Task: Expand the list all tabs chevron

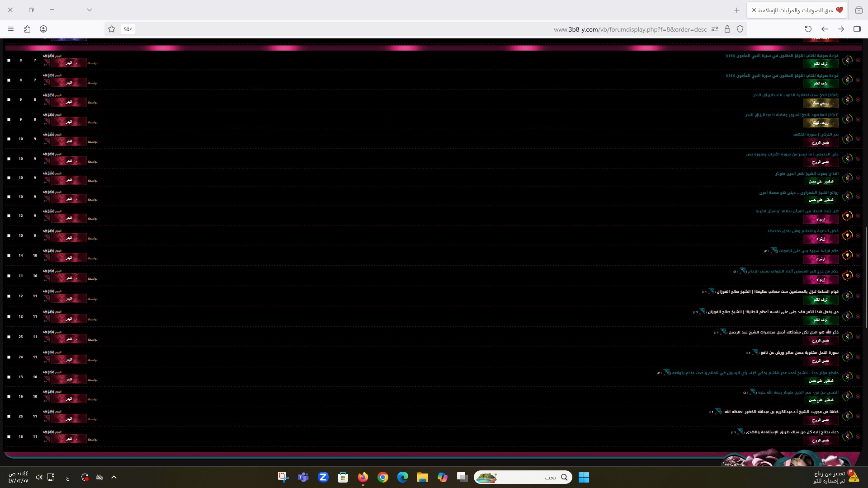Action: click(90, 9)
